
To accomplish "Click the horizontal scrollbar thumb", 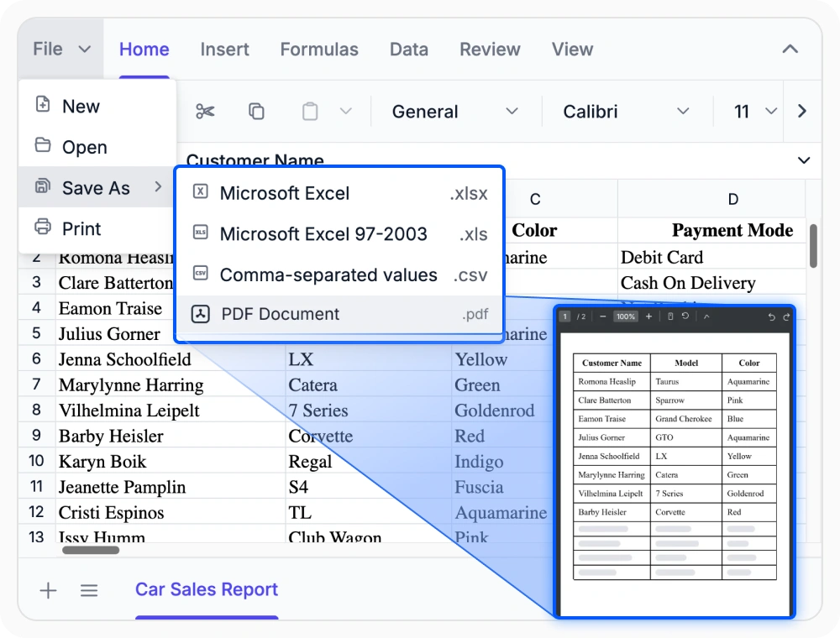I will (91, 550).
